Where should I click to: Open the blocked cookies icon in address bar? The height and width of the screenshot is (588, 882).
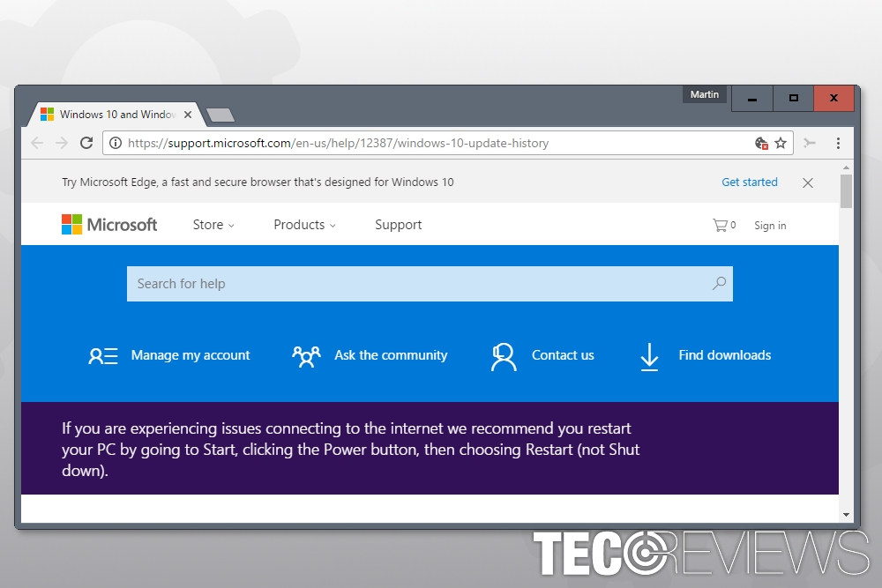(761, 143)
